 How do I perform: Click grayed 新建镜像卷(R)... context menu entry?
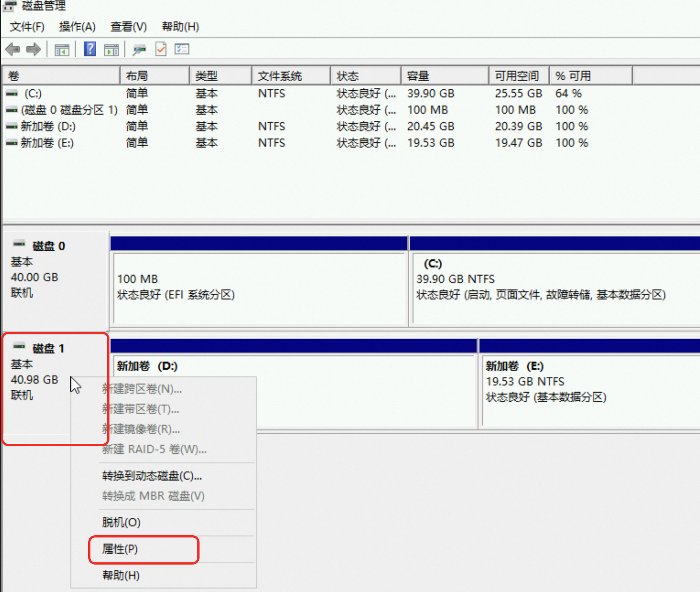point(141,429)
